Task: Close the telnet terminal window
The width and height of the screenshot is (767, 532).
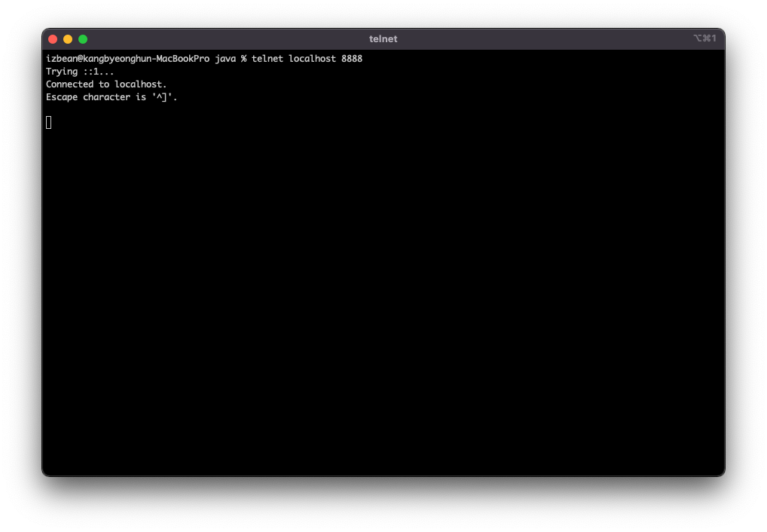Action: (53, 39)
